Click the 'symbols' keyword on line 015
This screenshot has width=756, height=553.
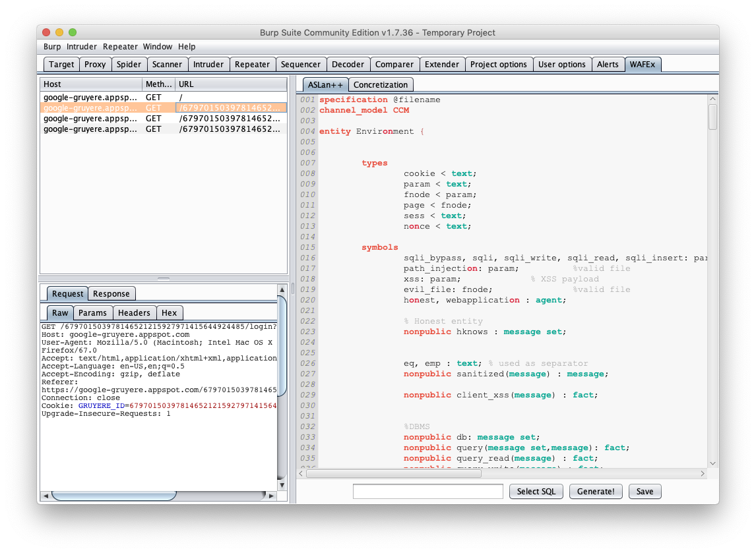(x=380, y=248)
